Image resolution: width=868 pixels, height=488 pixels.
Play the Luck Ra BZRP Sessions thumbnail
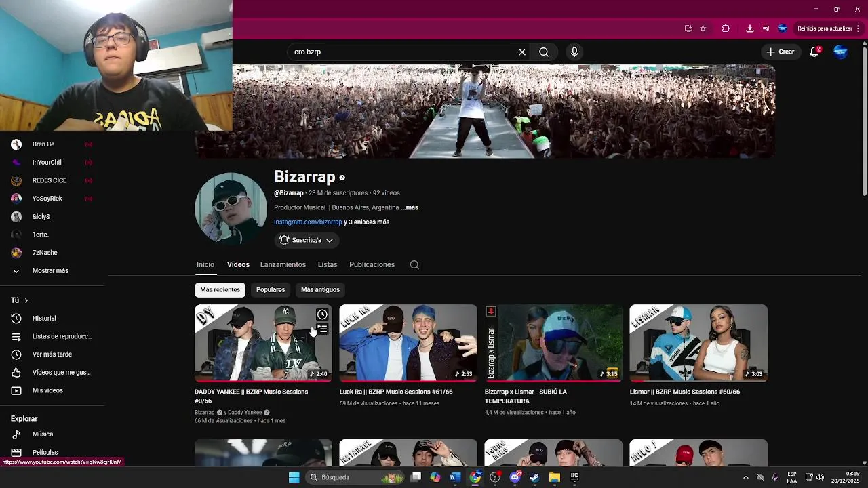(x=408, y=343)
